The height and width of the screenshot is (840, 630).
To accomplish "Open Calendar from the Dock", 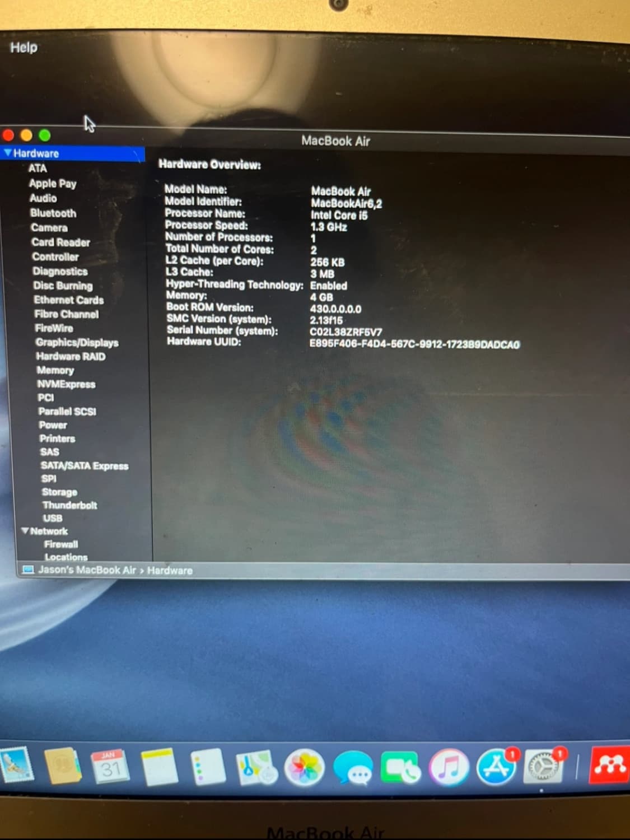I will click(110, 767).
